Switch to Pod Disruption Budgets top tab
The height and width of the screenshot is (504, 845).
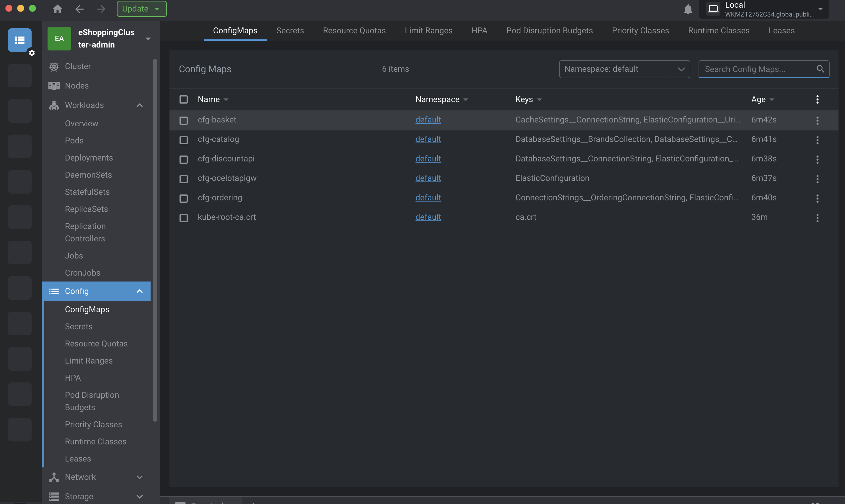549,31
